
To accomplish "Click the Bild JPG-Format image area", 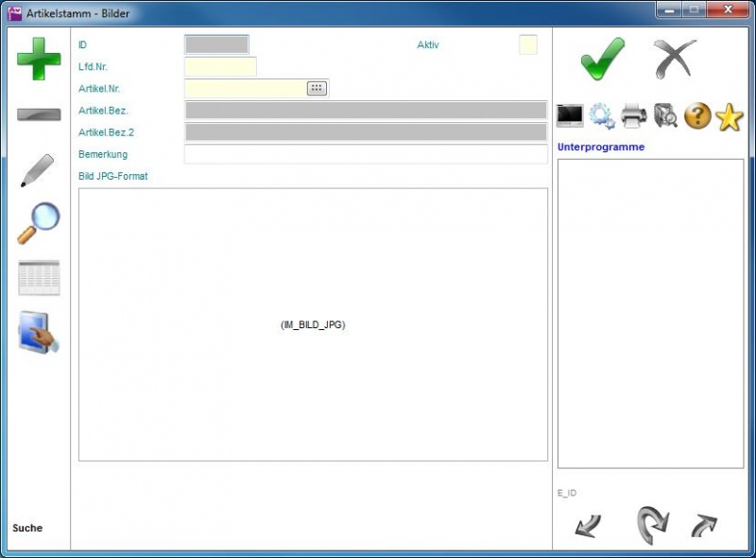I will 313,324.
